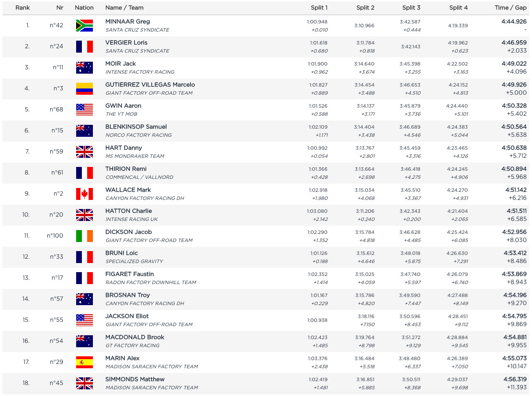
Task: Click USA flag next to GWIN Aaron
Action: (x=84, y=110)
